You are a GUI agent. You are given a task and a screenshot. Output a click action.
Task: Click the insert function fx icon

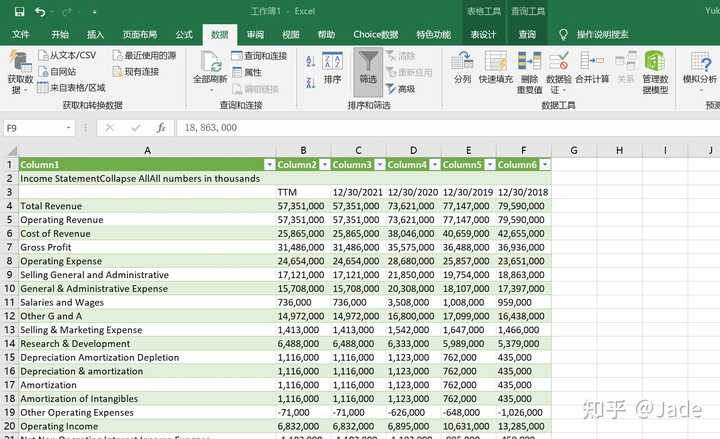click(161, 128)
